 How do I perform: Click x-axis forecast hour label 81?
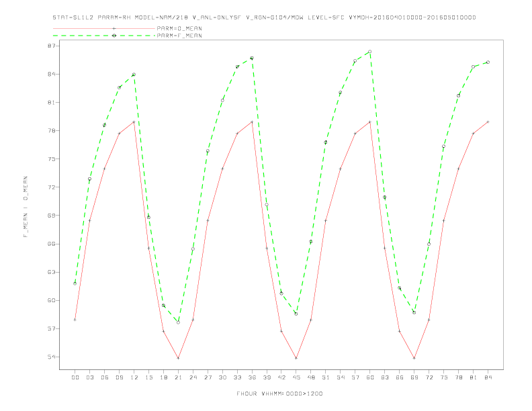(x=474, y=377)
